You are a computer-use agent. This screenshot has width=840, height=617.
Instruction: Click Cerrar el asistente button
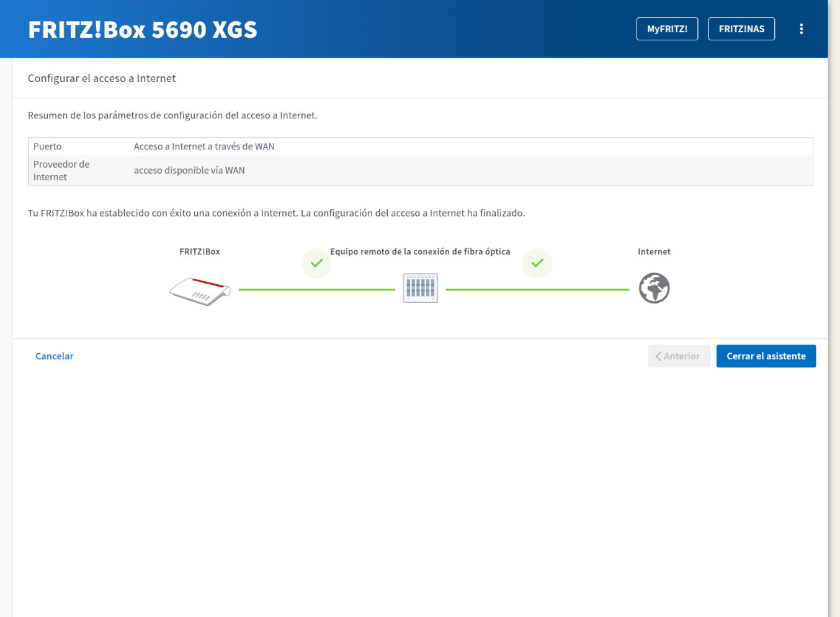(766, 356)
